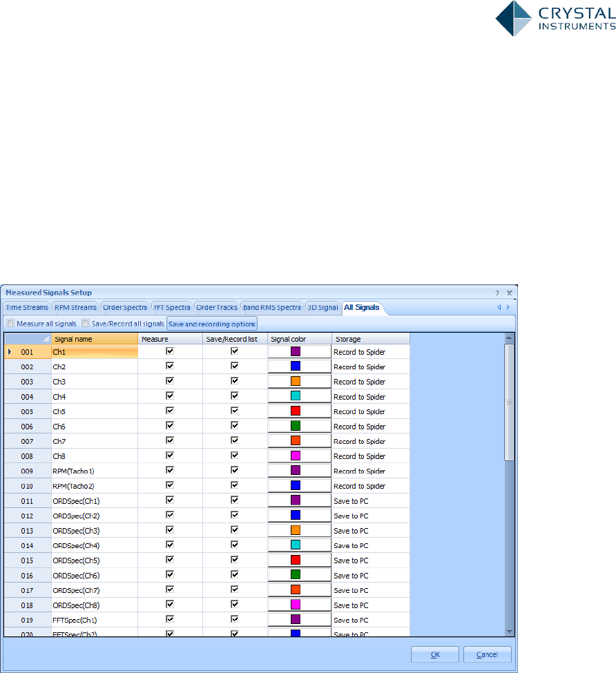This screenshot has height=673, width=616.
Task: Click Save to PC storage for ORDSpec(Ch2)
Action: [x=371, y=516]
